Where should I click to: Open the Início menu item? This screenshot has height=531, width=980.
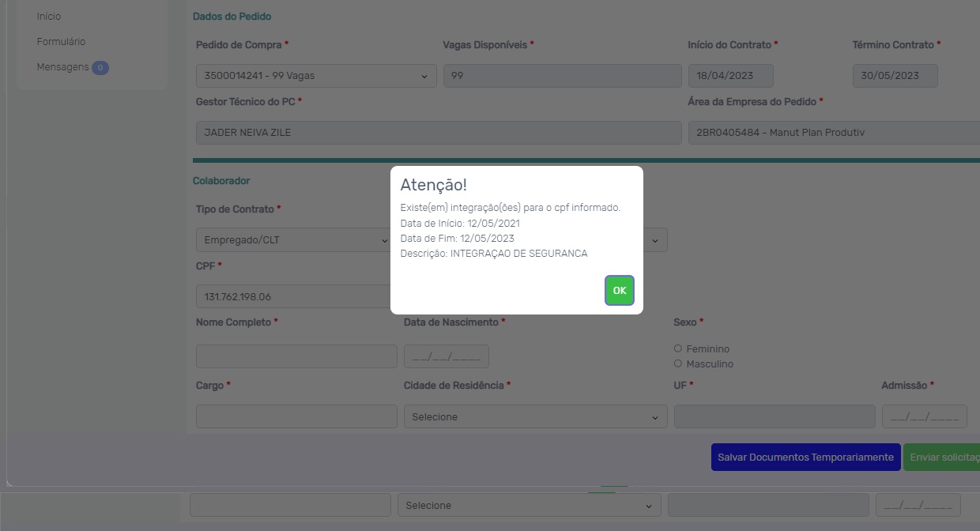point(49,17)
